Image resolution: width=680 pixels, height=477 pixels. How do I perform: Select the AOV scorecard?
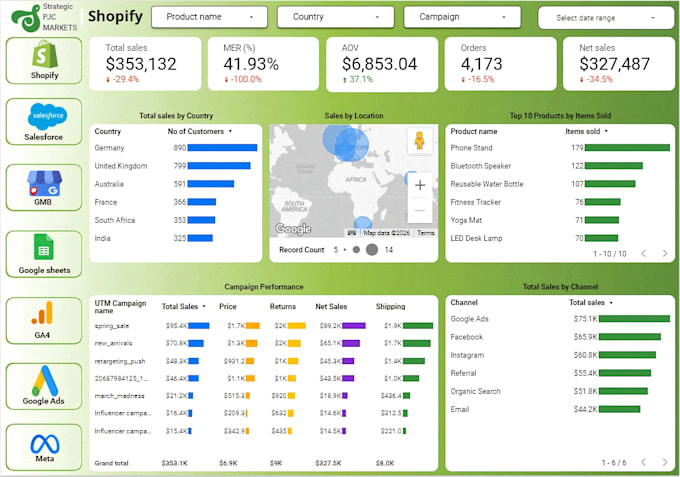click(382, 64)
